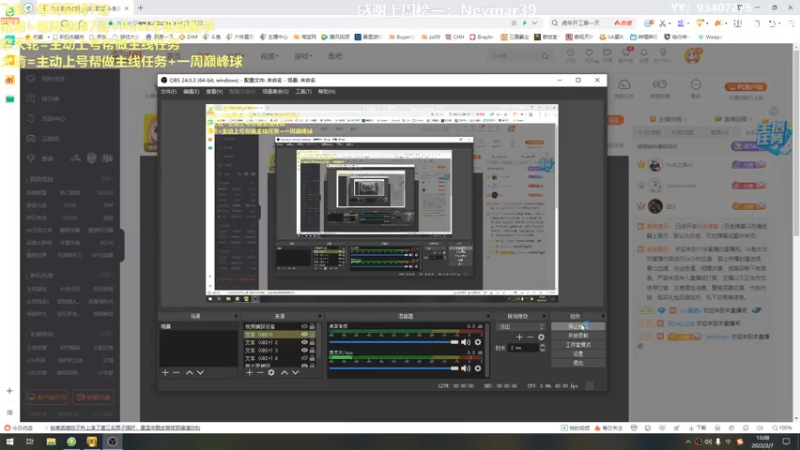Open OBS 编辑(E) menu
Image resolution: width=800 pixels, height=450 pixels.
tap(191, 92)
